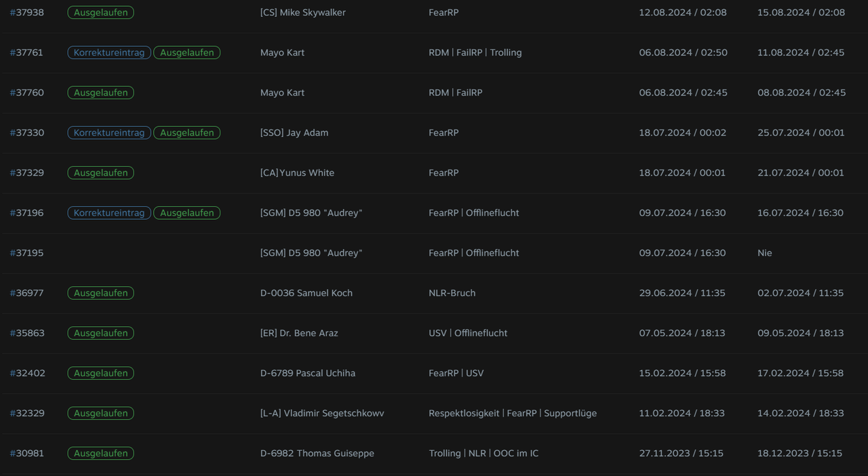Select name [CA]Yunus White
Image resolution: width=868 pixels, height=476 pixels.
click(x=297, y=172)
